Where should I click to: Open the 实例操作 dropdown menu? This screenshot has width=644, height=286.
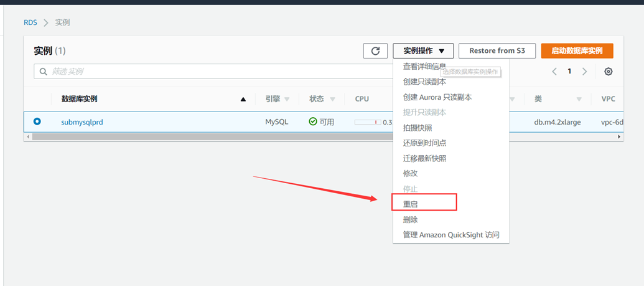pyautogui.click(x=423, y=51)
